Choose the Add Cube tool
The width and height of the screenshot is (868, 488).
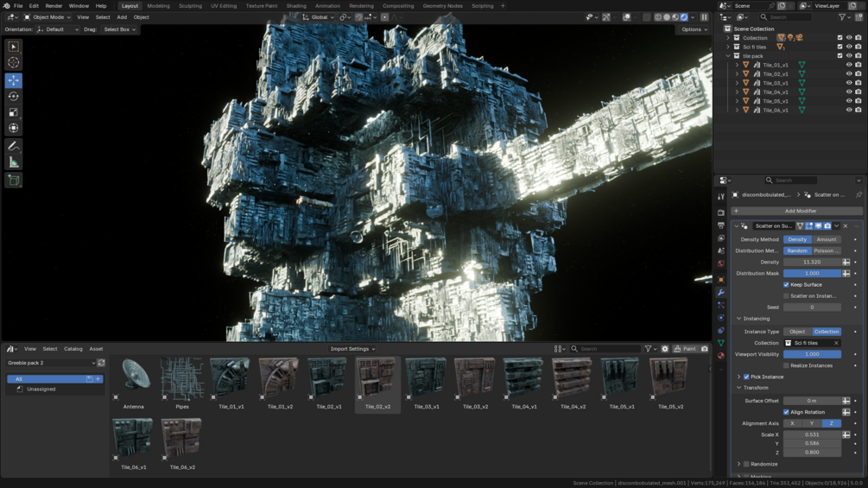(13, 181)
